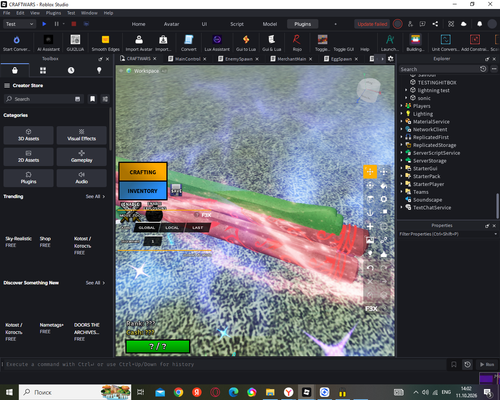Open Google Chrome from the taskbar
The image size is (500, 400).
click(x=178, y=392)
